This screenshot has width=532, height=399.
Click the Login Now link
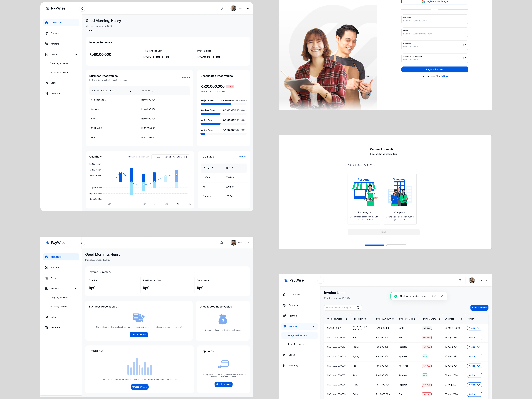tap(442, 76)
